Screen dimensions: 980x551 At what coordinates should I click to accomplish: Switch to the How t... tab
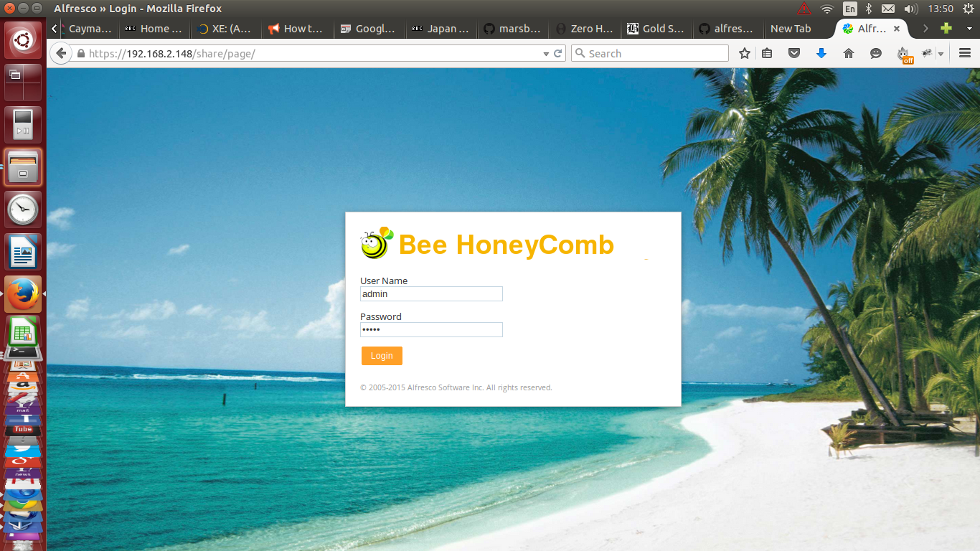coord(298,29)
